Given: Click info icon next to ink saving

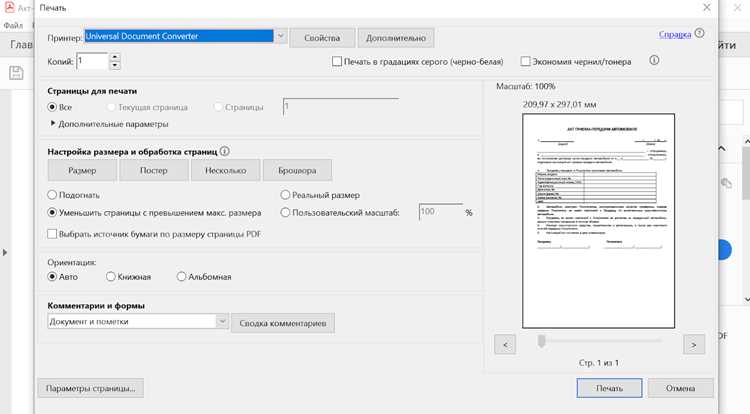Looking at the screenshot, I should pyautogui.click(x=654, y=60).
